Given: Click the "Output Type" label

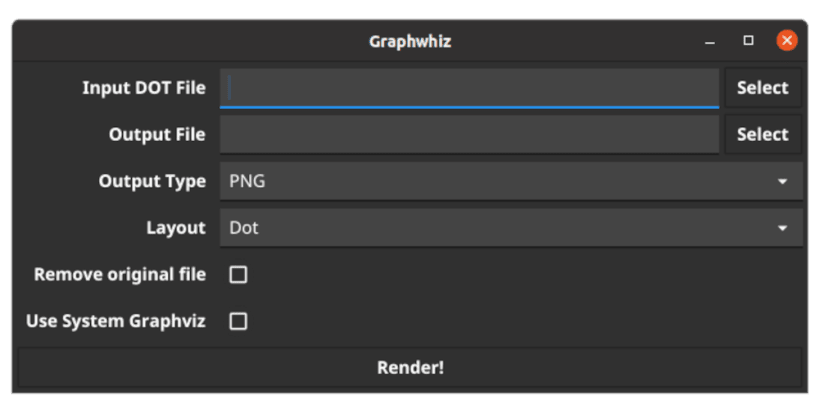Looking at the screenshot, I should click(152, 181).
